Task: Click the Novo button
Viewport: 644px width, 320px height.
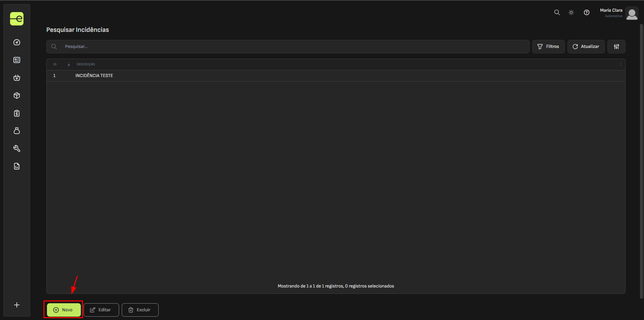Action: pos(64,310)
